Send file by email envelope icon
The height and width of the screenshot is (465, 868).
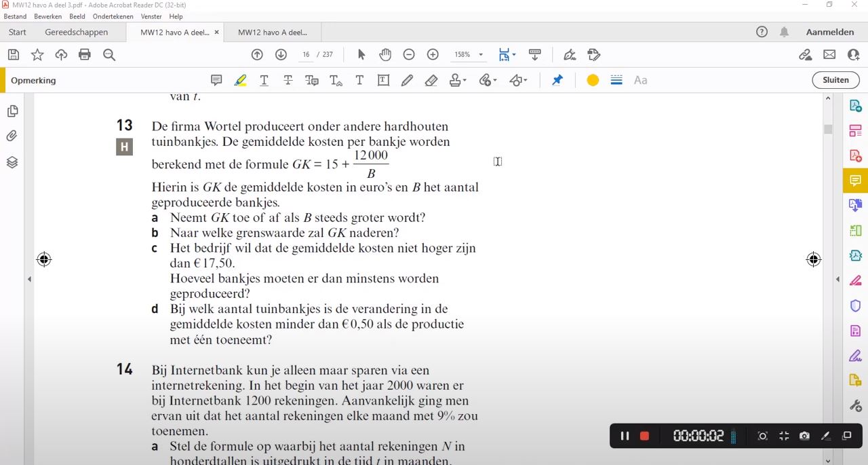click(x=829, y=55)
